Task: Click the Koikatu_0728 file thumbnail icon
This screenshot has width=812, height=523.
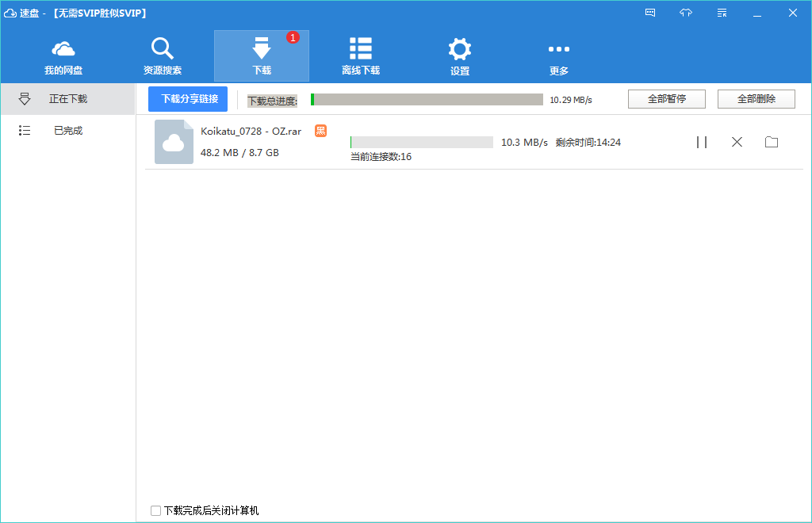Action: (174, 142)
